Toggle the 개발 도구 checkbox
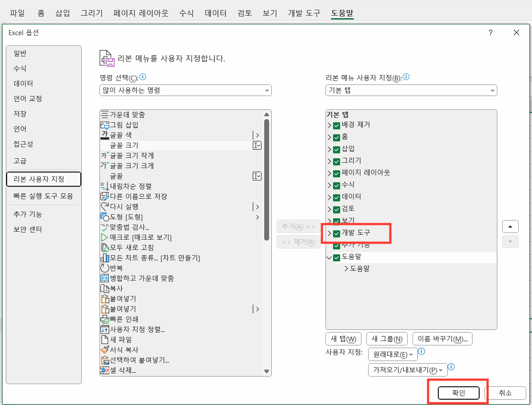Viewport: 532px width, 405px height. click(x=337, y=233)
